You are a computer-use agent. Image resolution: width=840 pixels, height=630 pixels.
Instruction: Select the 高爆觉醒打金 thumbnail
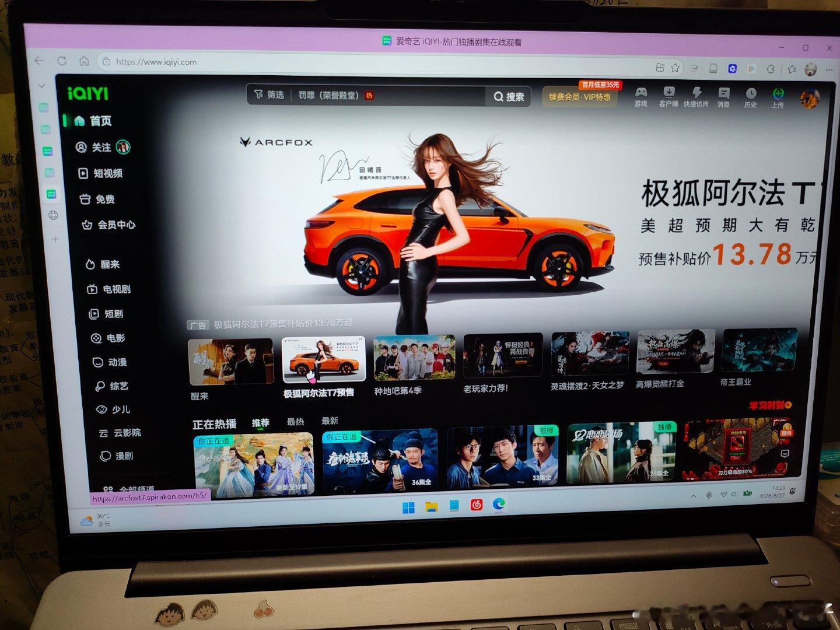[x=675, y=352]
